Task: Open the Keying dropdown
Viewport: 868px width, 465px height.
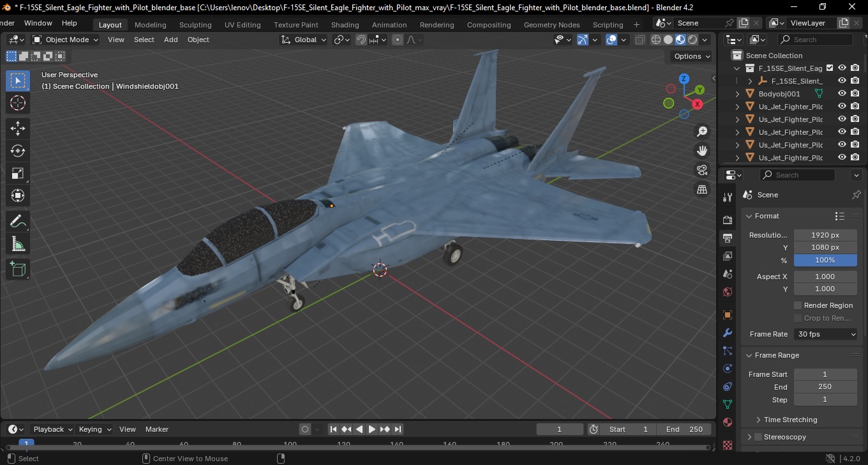Action: [x=94, y=429]
